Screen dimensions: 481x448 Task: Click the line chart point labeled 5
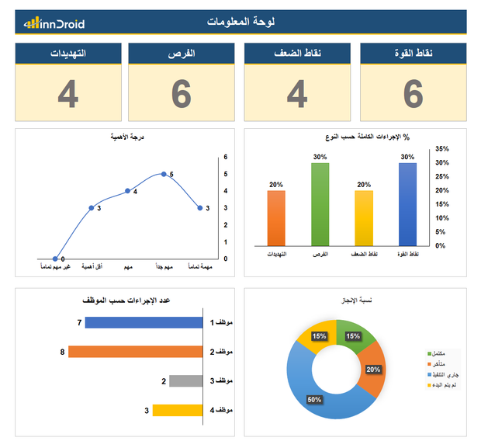[163, 174]
